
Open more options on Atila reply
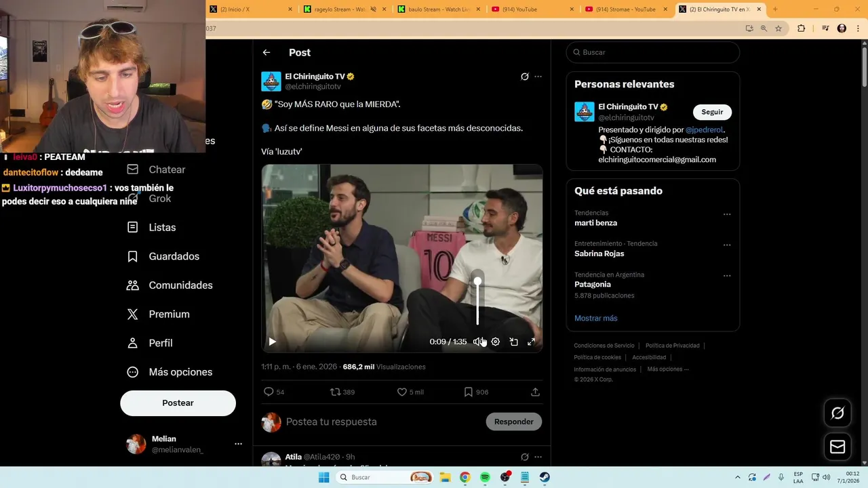pyautogui.click(x=538, y=457)
